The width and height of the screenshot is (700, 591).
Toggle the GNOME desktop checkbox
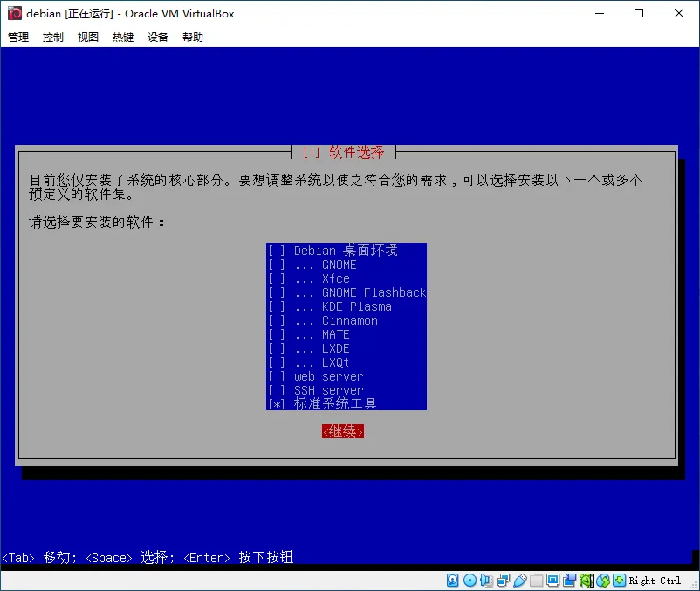(277, 265)
